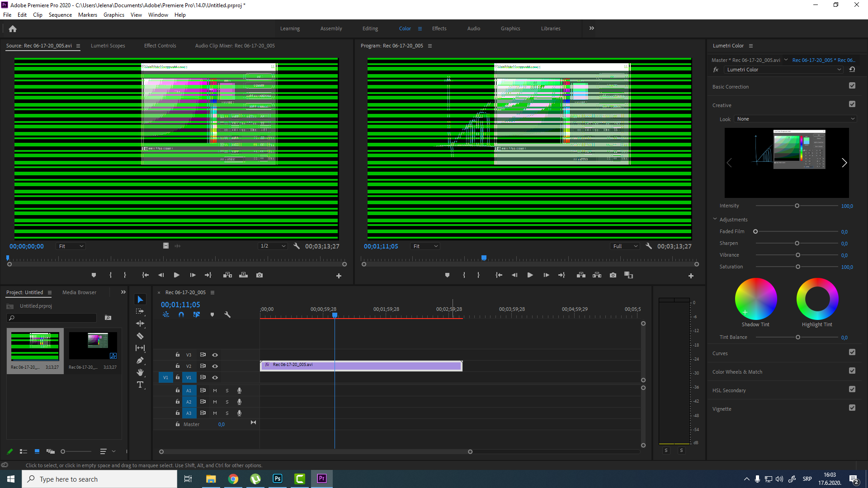
Task: Select the Track Select Forward tool
Action: 140,312
